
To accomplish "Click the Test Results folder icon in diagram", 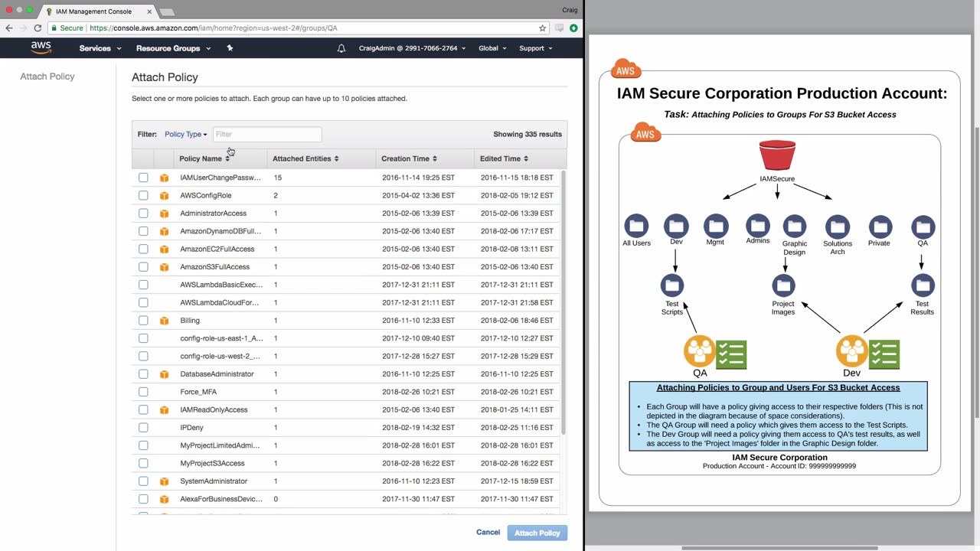I will click(923, 285).
